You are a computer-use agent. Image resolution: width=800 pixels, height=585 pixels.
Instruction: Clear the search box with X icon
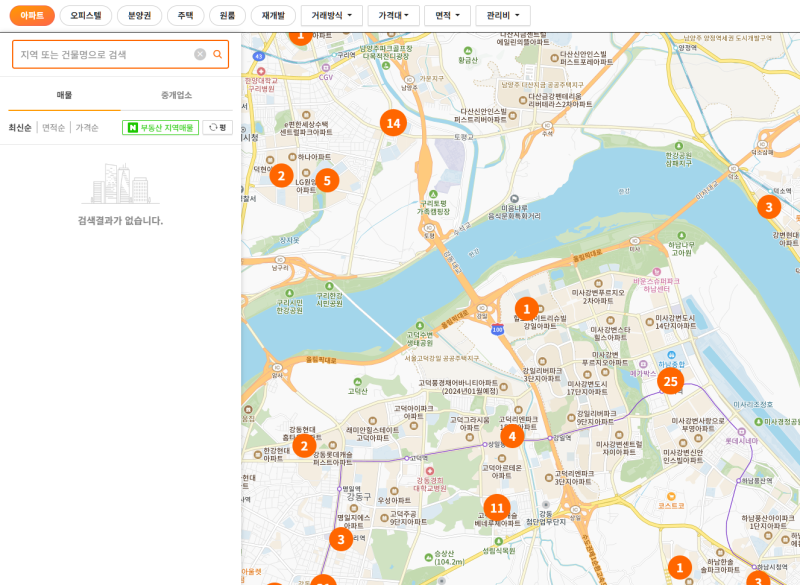(x=200, y=55)
